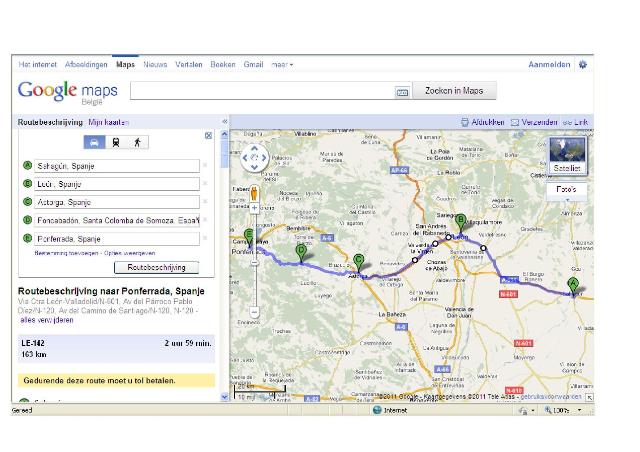Remove the Astorga waypoint with its X
Viewport: 640px width, 452px height.
[x=205, y=201]
